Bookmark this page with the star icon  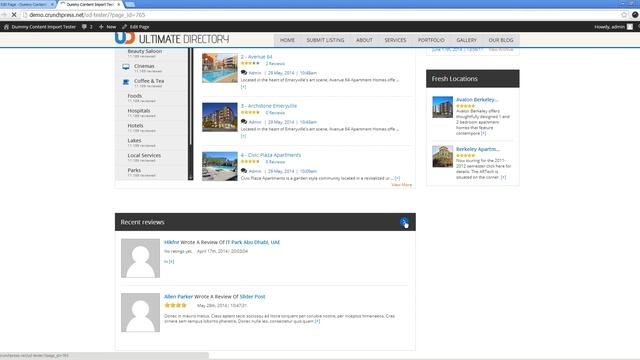point(624,15)
